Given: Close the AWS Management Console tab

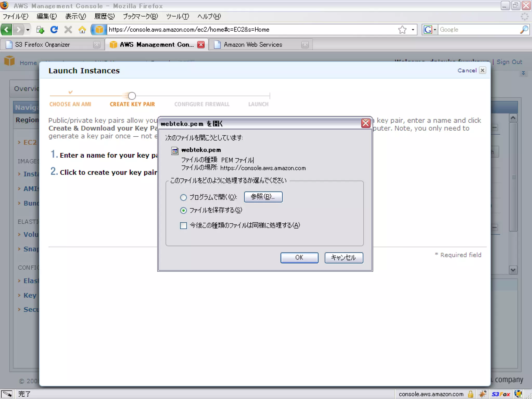Looking at the screenshot, I should tap(201, 45).
